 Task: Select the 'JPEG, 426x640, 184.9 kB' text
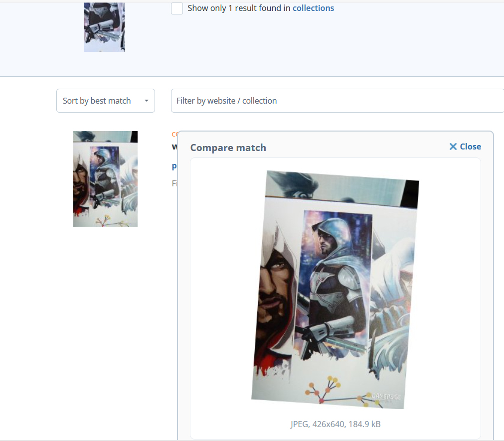[x=335, y=424]
